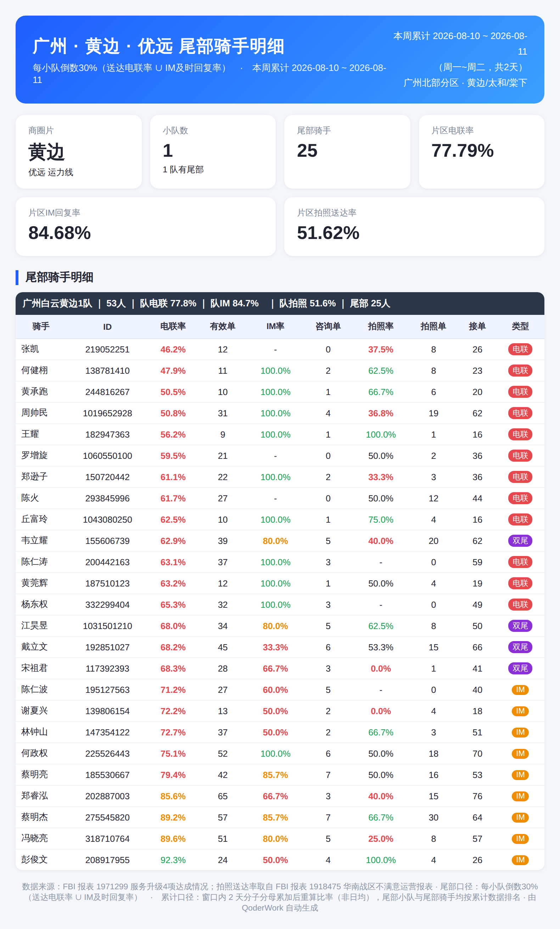Select rider name 张凯
This screenshot has width=560, height=929.
click(x=30, y=349)
